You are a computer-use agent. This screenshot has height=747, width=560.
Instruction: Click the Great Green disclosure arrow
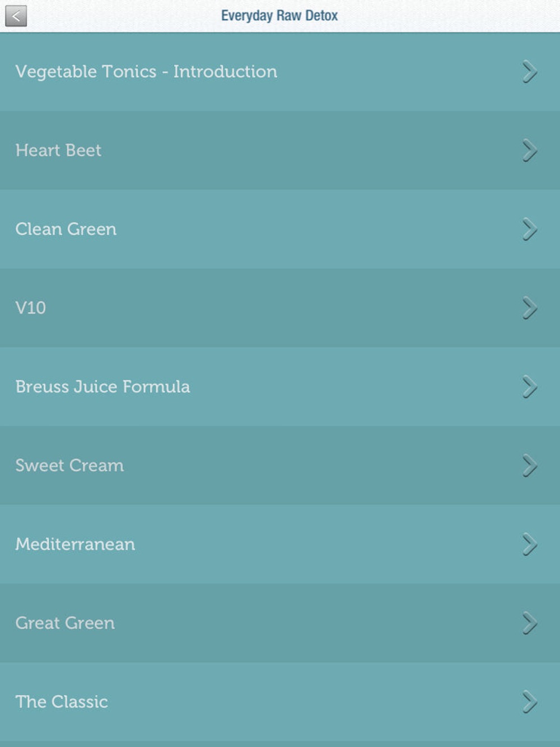tap(530, 623)
